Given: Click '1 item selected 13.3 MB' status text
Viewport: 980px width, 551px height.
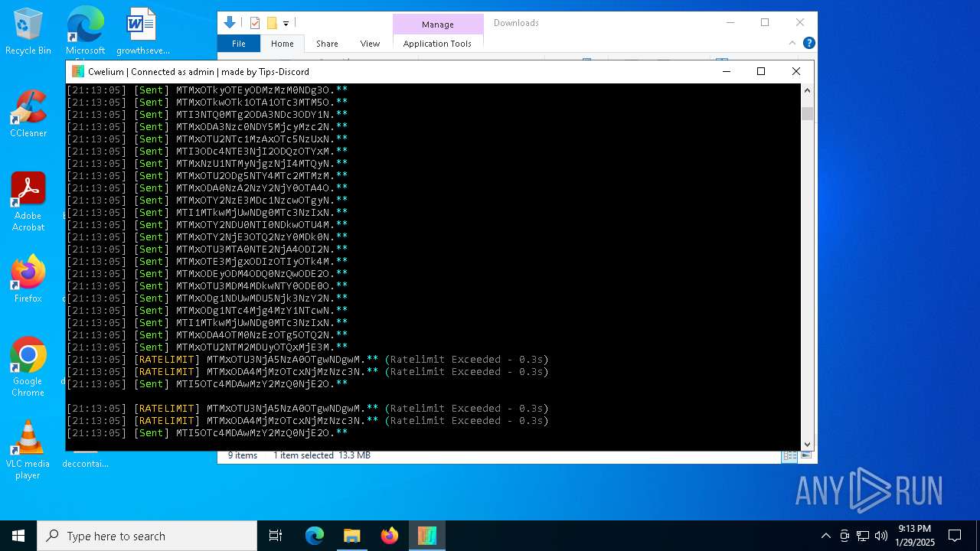Looking at the screenshot, I should coord(322,455).
